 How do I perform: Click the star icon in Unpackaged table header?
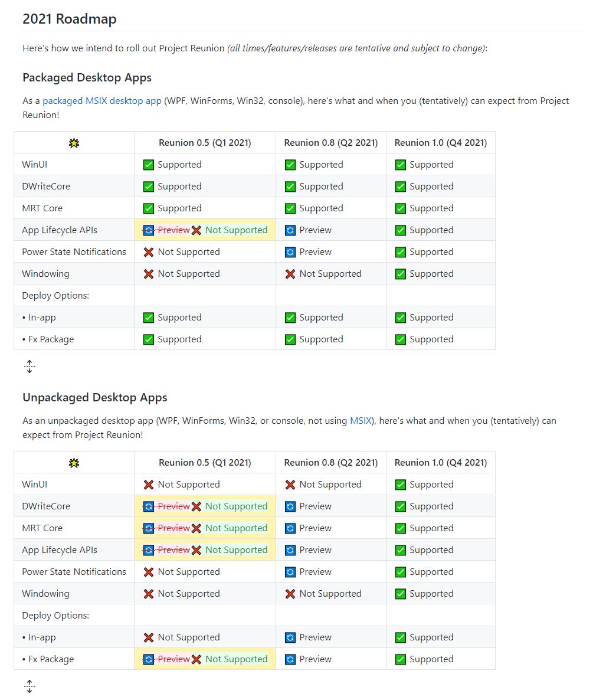(74, 463)
